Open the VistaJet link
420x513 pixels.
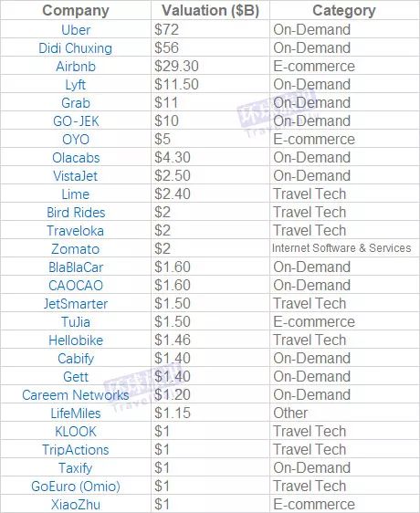point(76,176)
